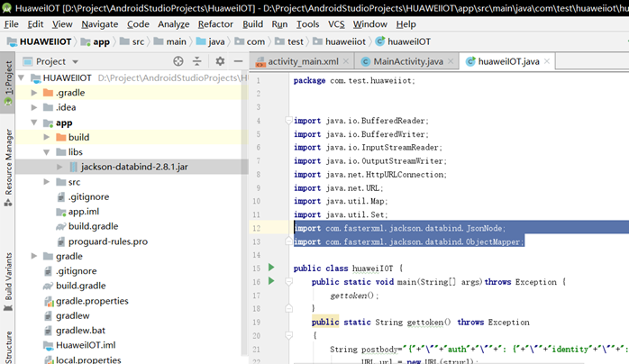The width and height of the screenshot is (629, 364).
Task: Select app.iml file in tree
Action: (x=84, y=212)
